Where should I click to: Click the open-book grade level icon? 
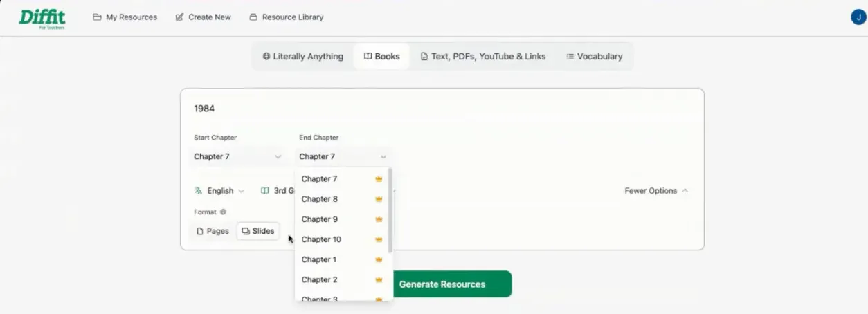[x=264, y=191]
